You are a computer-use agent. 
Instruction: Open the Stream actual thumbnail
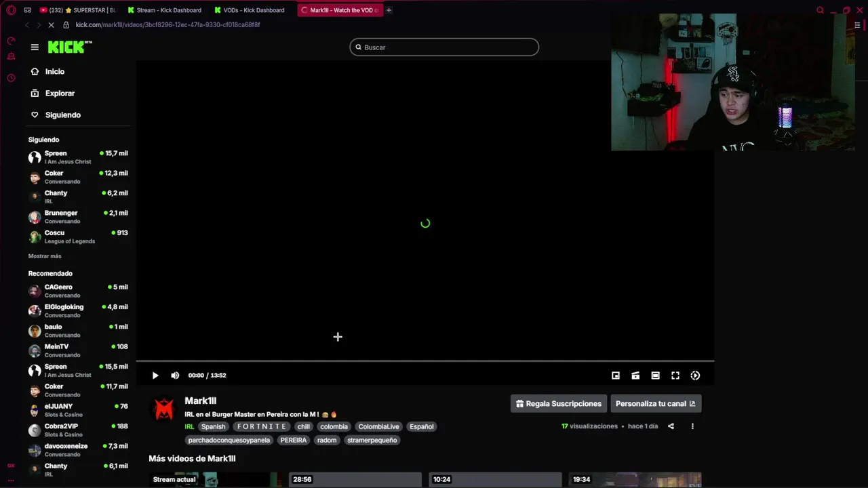click(x=214, y=480)
